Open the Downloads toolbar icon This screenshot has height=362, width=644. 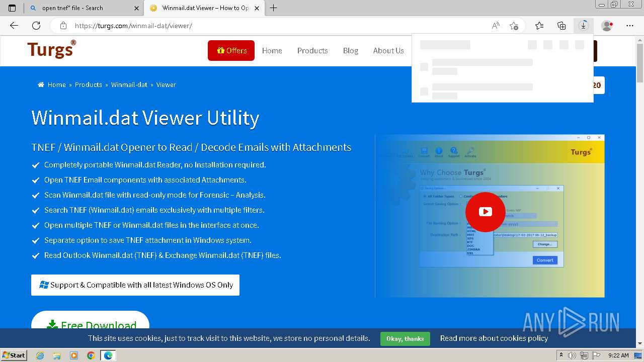pos(584,26)
